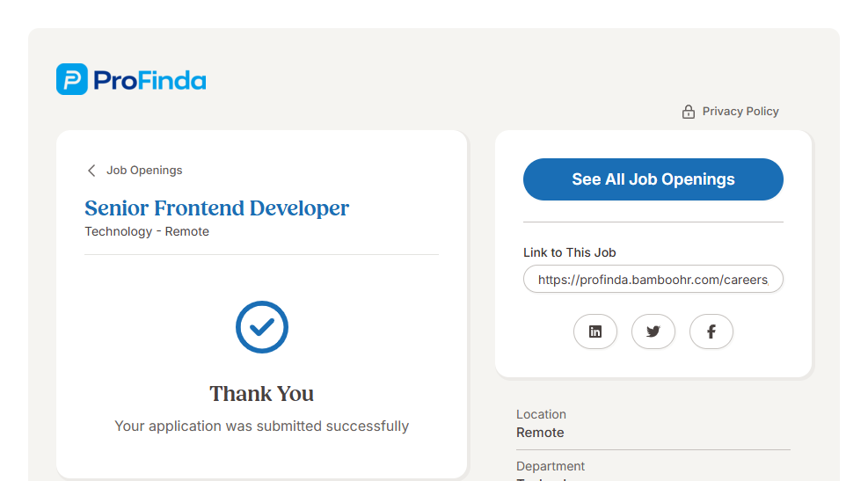The image size is (868, 481).
Task: Click the ProFinda wordmark text
Action: click(x=149, y=81)
